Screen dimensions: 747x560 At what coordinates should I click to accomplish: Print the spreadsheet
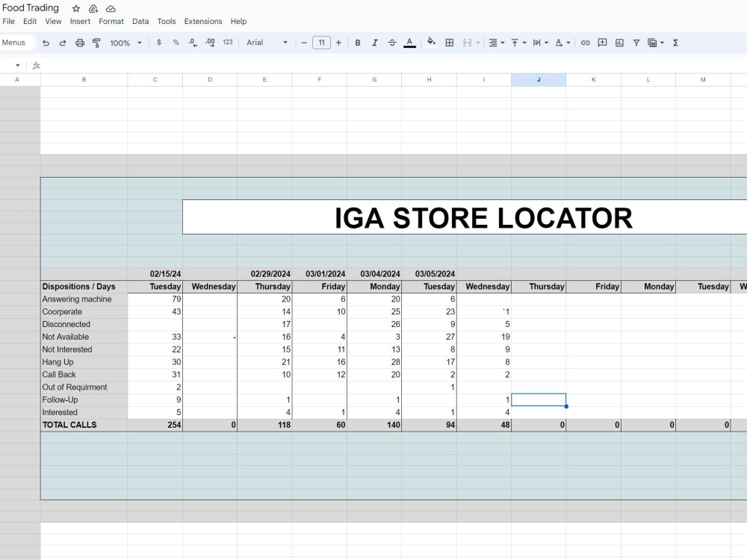coord(80,43)
